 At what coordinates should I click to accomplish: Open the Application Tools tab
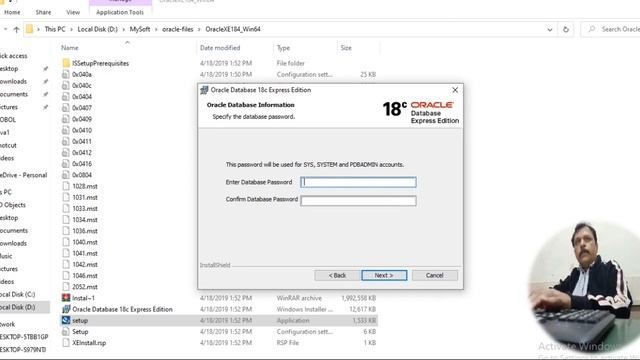click(x=120, y=12)
